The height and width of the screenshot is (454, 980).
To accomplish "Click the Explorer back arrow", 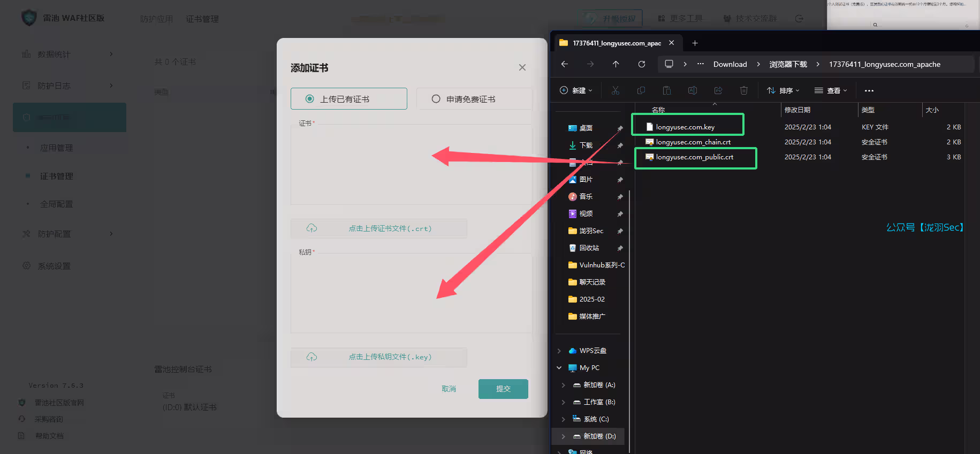I will pos(565,64).
